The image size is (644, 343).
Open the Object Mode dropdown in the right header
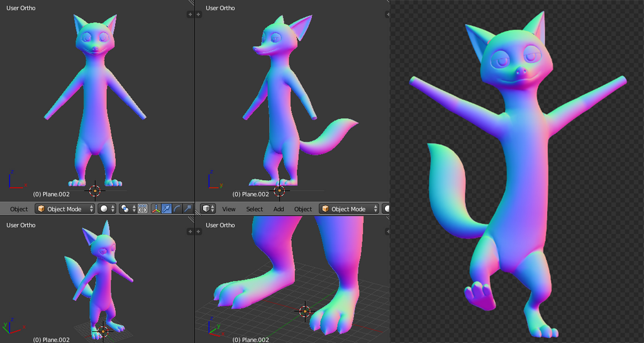pos(349,209)
